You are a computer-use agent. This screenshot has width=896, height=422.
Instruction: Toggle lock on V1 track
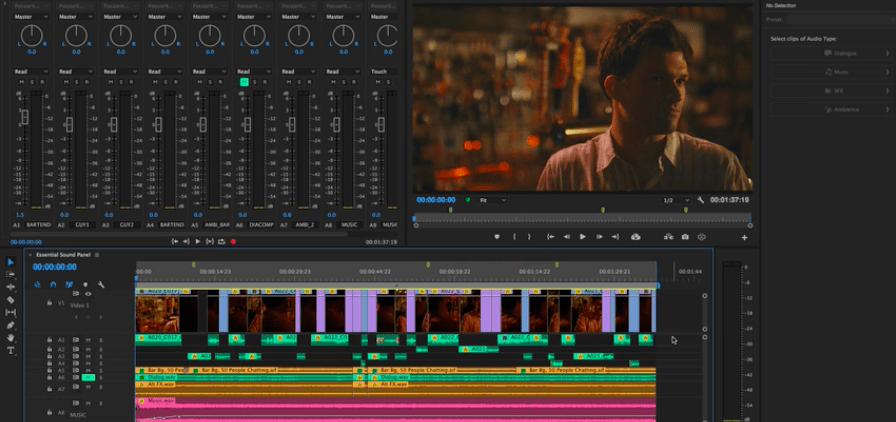pos(50,302)
